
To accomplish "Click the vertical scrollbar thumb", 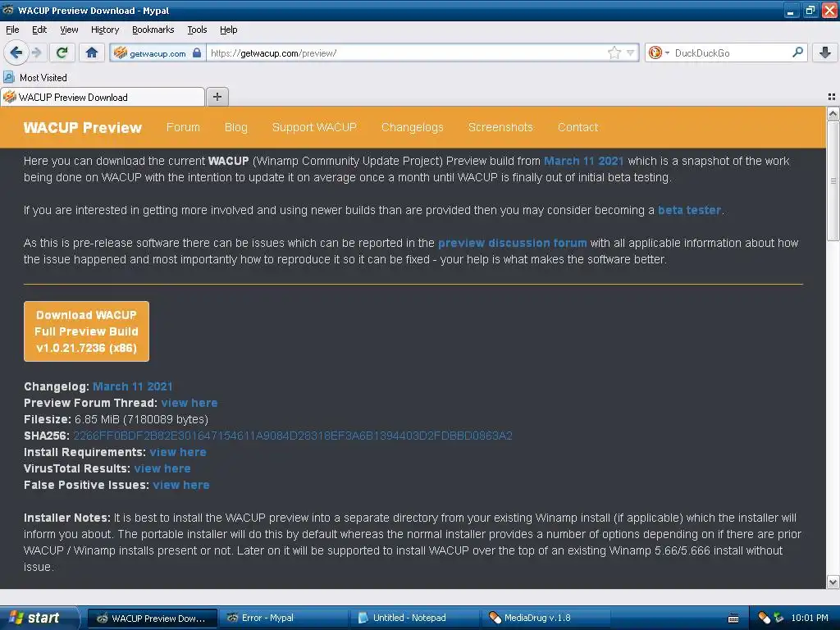I will click(x=833, y=180).
